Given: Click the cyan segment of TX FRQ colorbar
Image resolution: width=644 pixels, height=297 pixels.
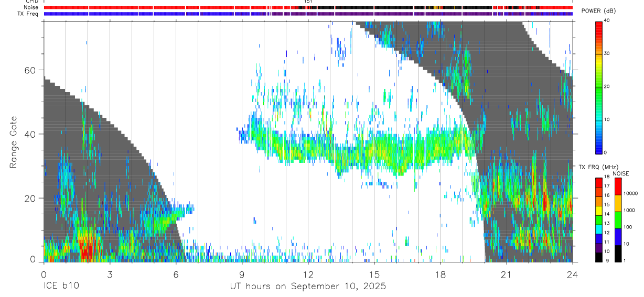Looking at the screenshot, I should coord(598,228).
